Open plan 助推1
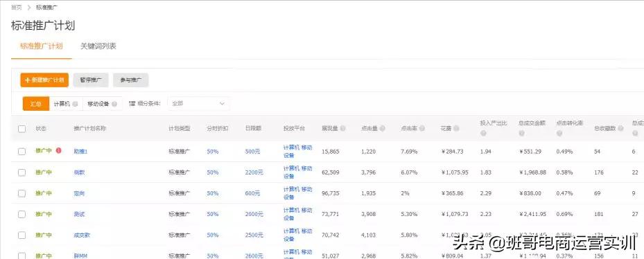644x259 pixels. (80, 152)
